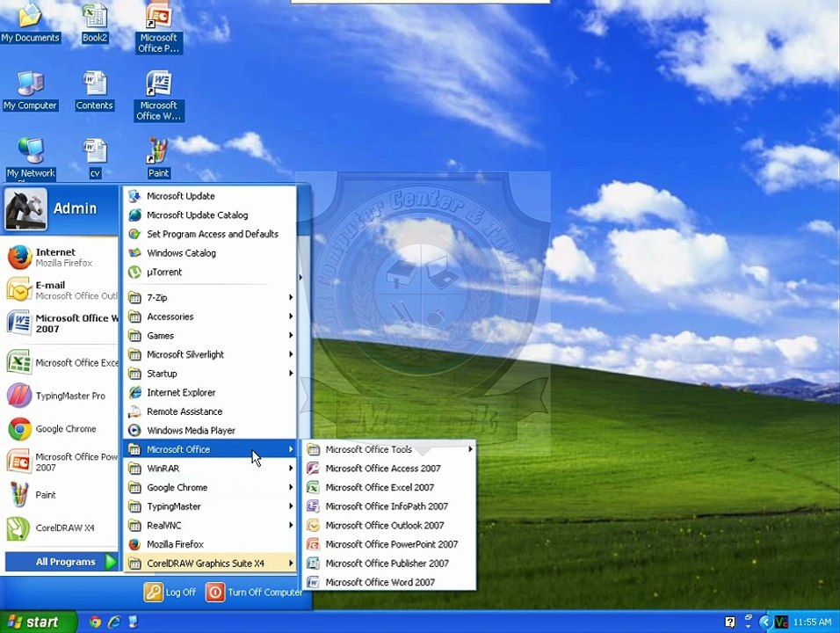The width and height of the screenshot is (840, 633).
Task: Launch µTorrent from programs menu
Action: point(210,273)
